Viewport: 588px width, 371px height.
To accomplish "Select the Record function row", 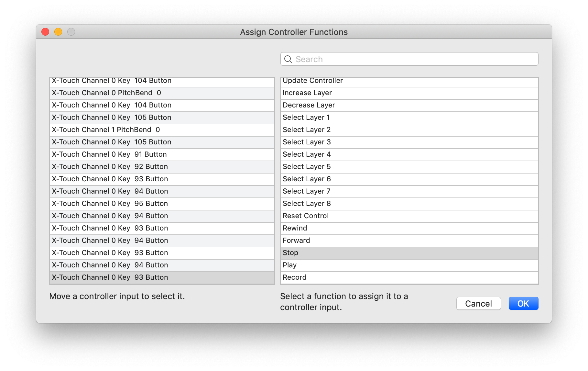I will pyautogui.click(x=409, y=277).
